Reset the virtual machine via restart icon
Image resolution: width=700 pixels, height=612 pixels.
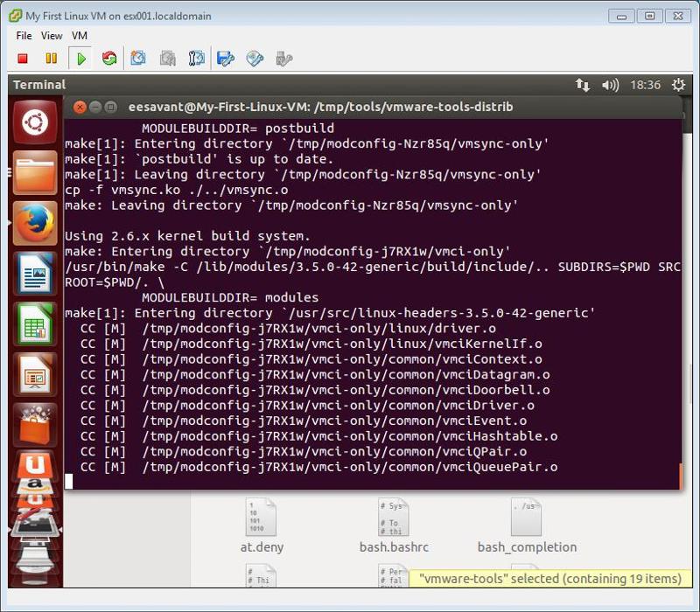109,59
